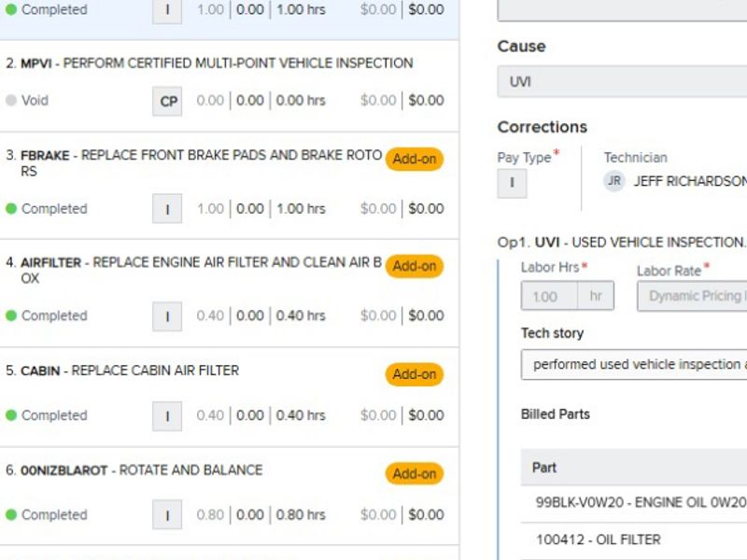This screenshot has width=747, height=560.
Task: Select the I Pay Type button under Corrections
Action: pyautogui.click(x=512, y=183)
